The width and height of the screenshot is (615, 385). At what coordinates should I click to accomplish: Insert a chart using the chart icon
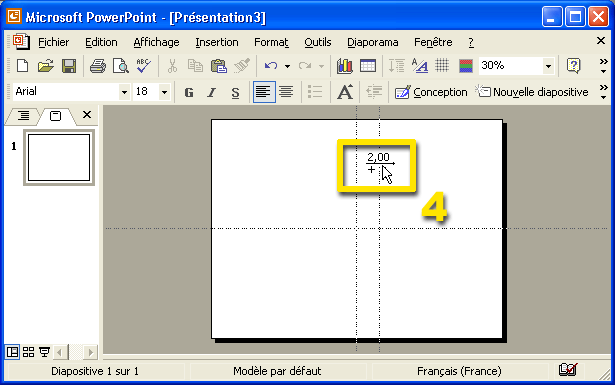pos(344,66)
